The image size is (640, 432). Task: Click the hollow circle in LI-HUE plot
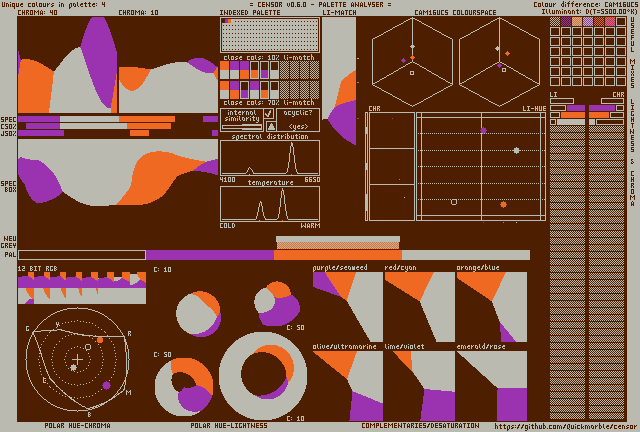[454, 202]
